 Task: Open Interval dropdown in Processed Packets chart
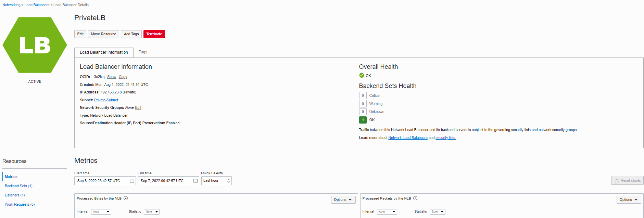[x=387, y=212]
